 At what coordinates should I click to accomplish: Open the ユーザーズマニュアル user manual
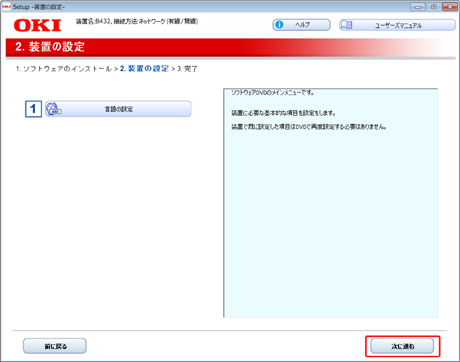coord(397,25)
